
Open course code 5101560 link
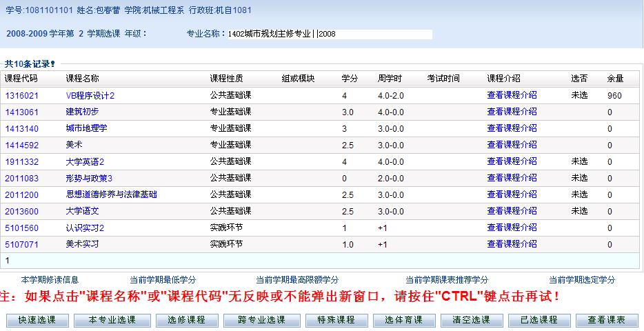click(x=21, y=228)
